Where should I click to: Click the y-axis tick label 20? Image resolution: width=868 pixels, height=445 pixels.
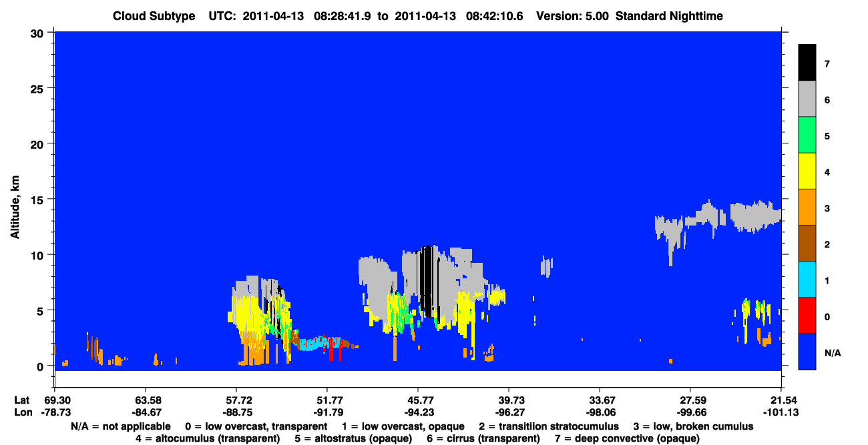pyautogui.click(x=39, y=143)
